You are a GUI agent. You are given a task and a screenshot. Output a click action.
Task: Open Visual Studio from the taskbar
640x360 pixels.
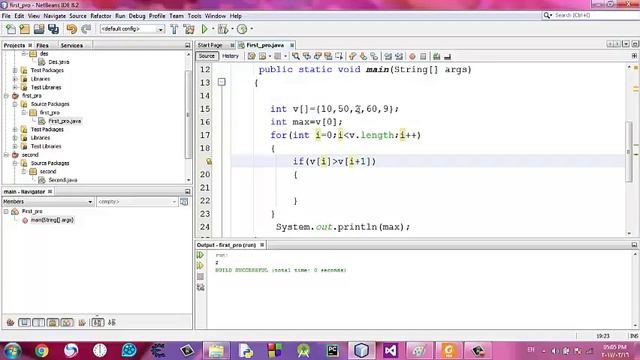pos(390,351)
